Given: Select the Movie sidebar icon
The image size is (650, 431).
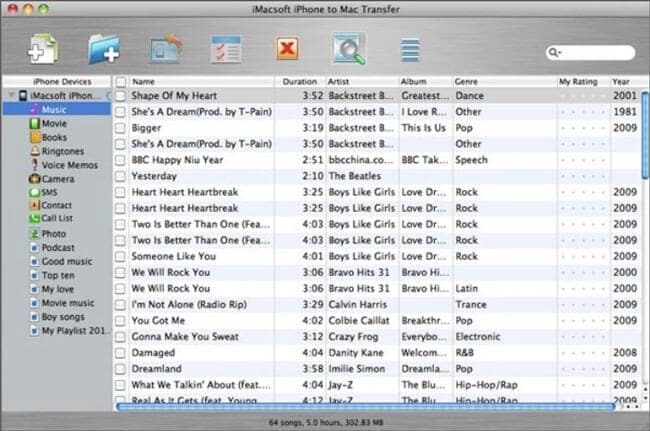Looking at the screenshot, I should 35,123.
